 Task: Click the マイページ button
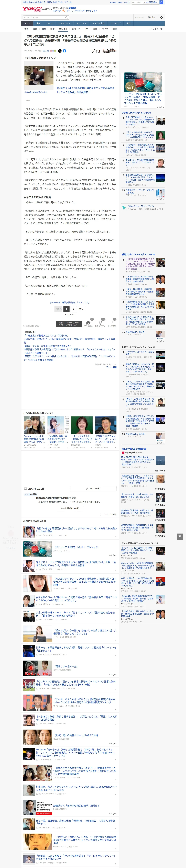pos(139,18)
